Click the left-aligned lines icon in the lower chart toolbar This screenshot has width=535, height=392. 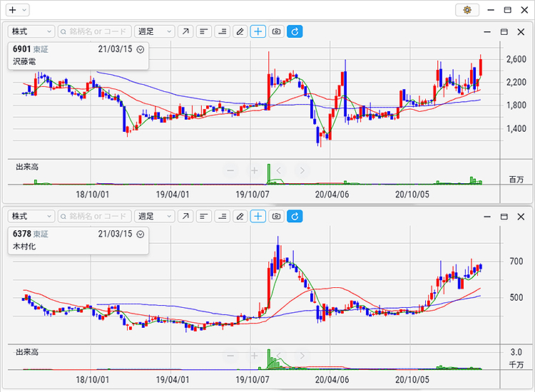[x=204, y=216]
